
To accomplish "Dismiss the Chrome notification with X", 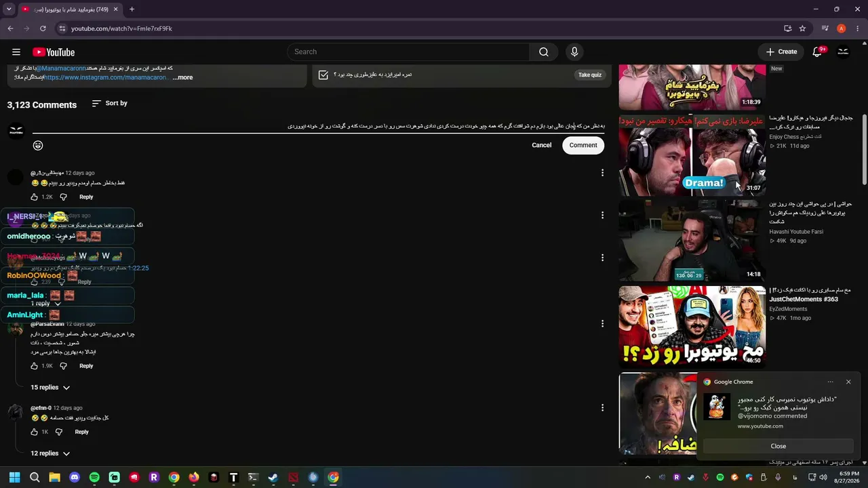I will point(848,382).
